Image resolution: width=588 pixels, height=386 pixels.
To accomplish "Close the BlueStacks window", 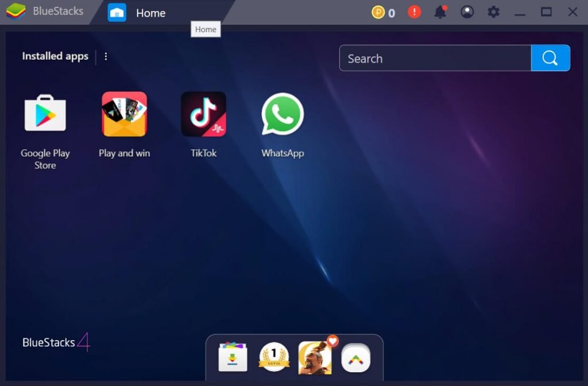I will pos(572,12).
